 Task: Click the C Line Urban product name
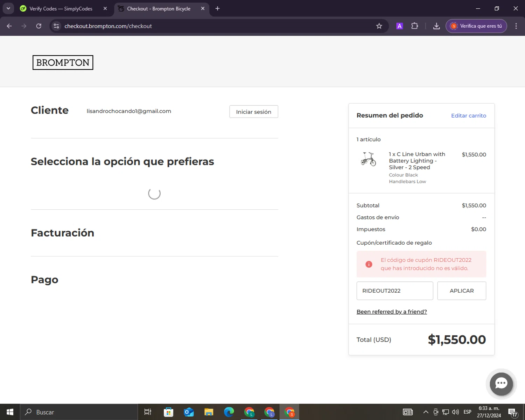417,161
